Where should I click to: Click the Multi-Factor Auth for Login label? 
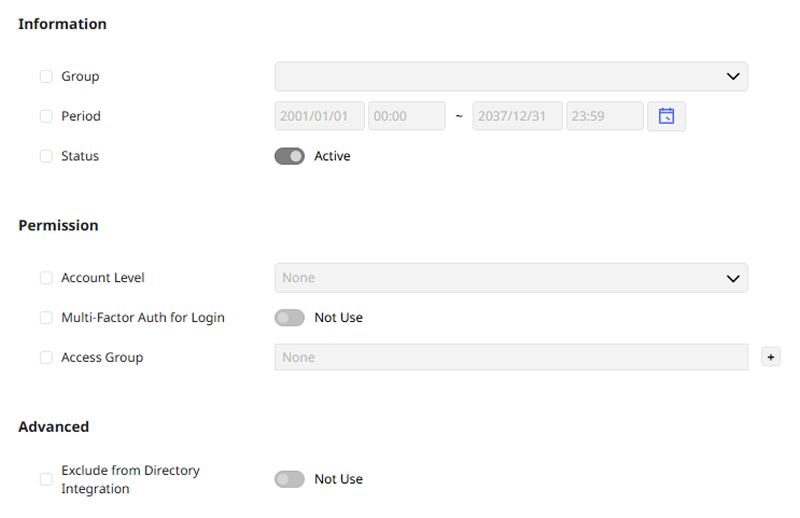click(143, 318)
